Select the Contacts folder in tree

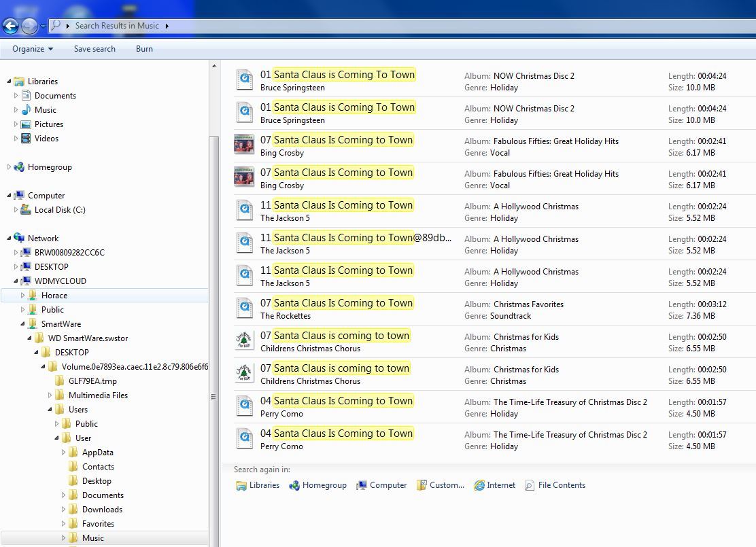pos(98,467)
